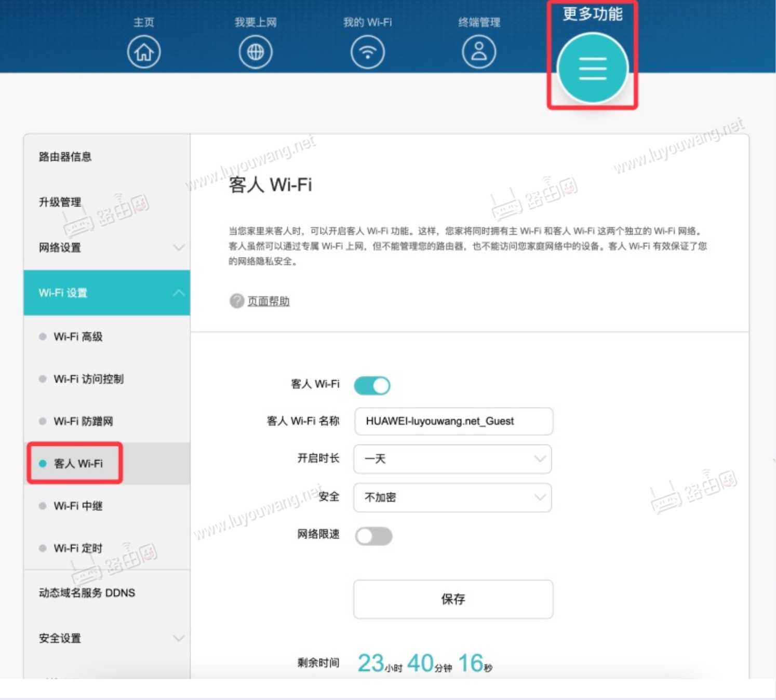Viewport: 776px width, 700px height.
Task: Select the 我的 Wi-Fi icon
Action: click(x=368, y=51)
